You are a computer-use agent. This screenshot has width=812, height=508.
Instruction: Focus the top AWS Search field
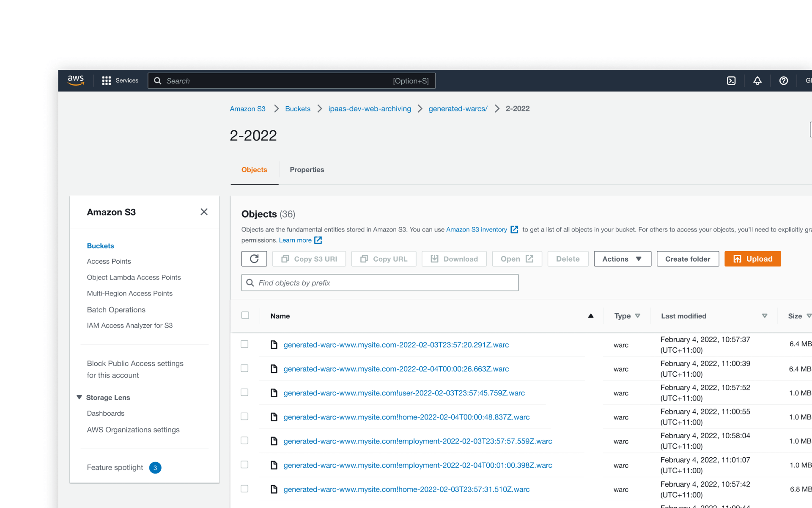tap(291, 81)
